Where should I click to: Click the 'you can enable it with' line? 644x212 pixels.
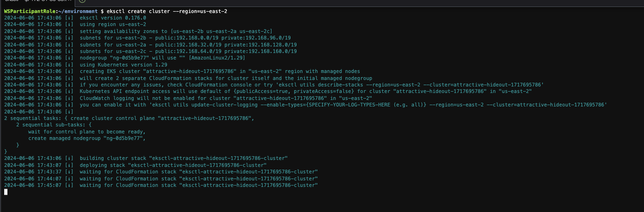click(x=305, y=105)
